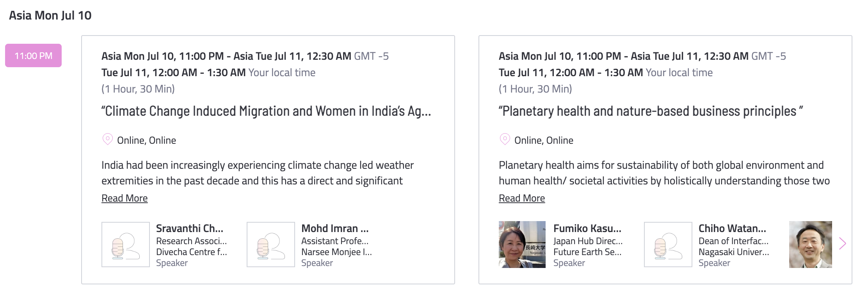This screenshot has width=868, height=300.
Task: Show next speakers with right chevron arrow
Action: (843, 244)
